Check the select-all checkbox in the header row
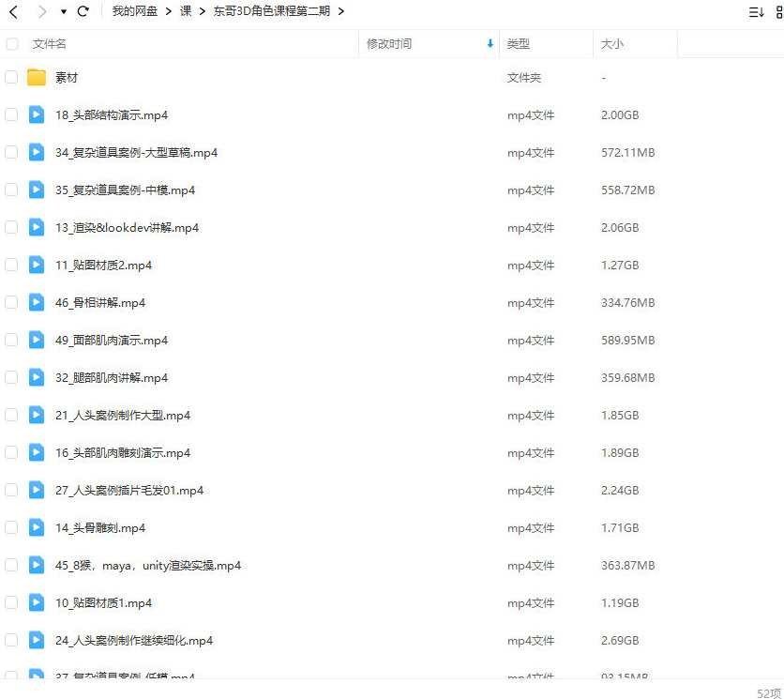Viewport: 784px width, 699px height. [12, 43]
